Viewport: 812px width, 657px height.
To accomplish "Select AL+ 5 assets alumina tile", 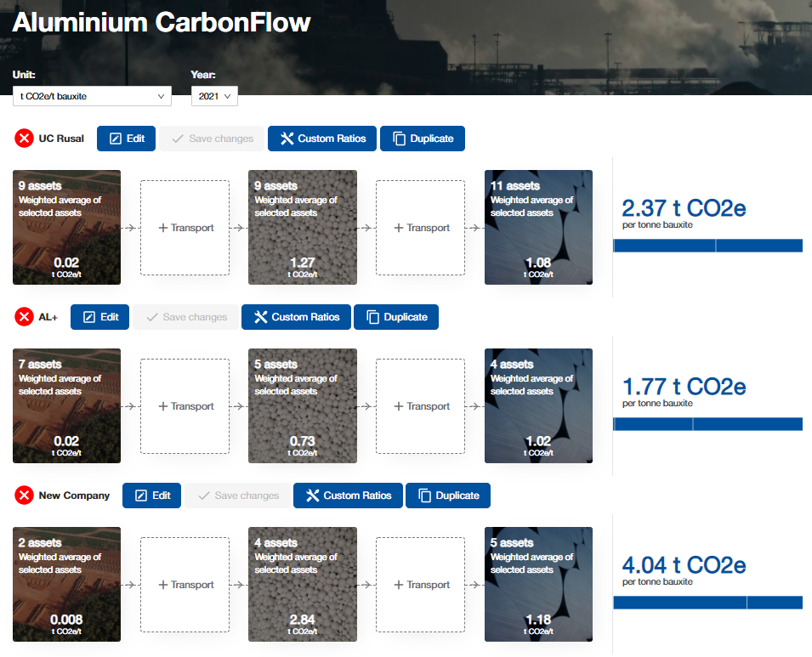I will [x=302, y=405].
